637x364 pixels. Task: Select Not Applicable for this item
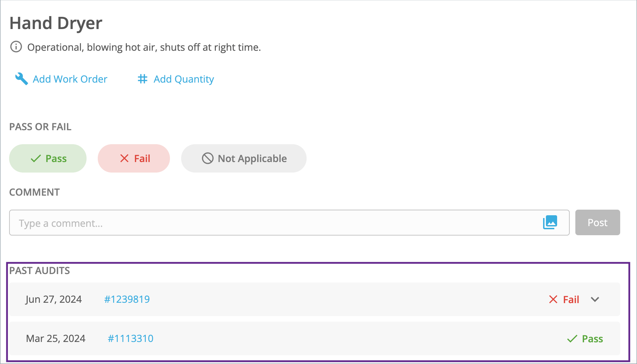pos(244,158)
